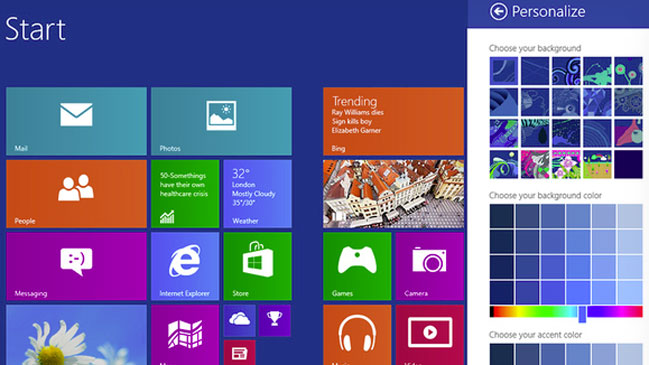Open the Bing Trending tile

point(393,121)
